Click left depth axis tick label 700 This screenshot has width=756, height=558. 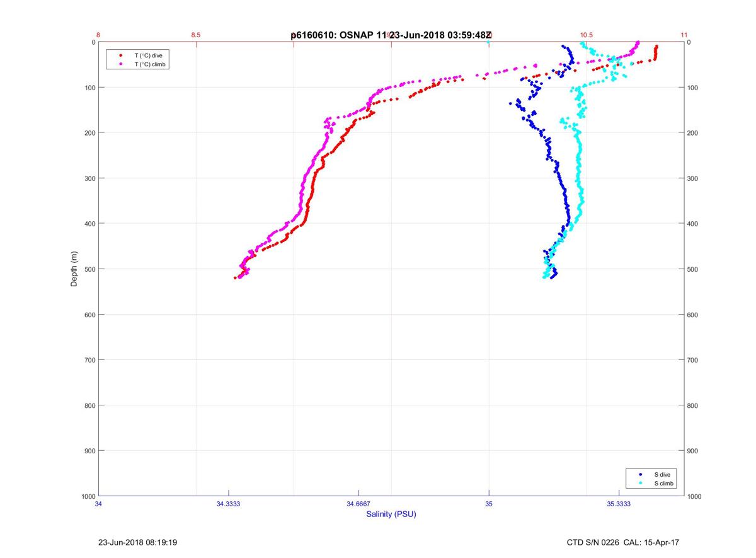tap(89, 360)
